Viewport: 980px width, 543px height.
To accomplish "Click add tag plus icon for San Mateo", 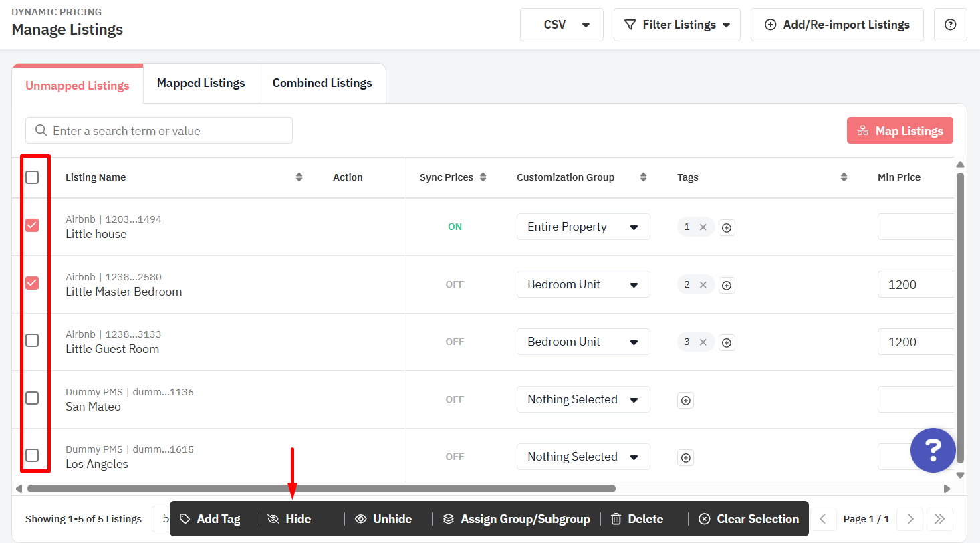I will point(685,401).
